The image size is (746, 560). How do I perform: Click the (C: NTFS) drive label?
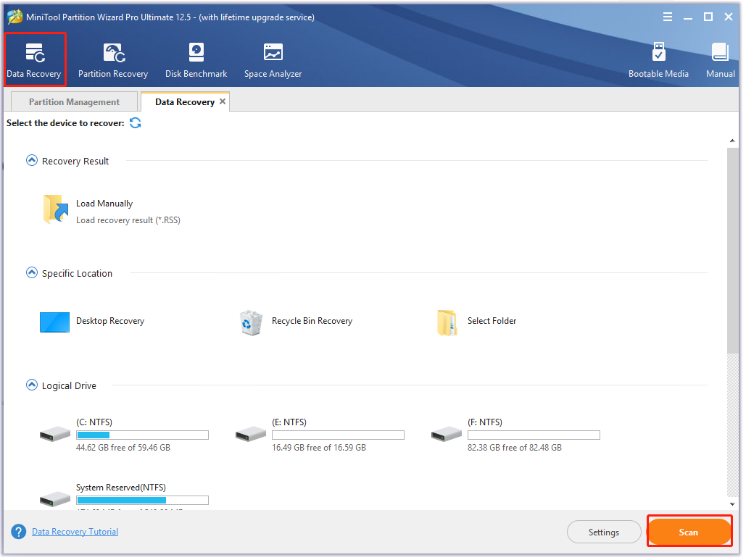coord(94,422)
